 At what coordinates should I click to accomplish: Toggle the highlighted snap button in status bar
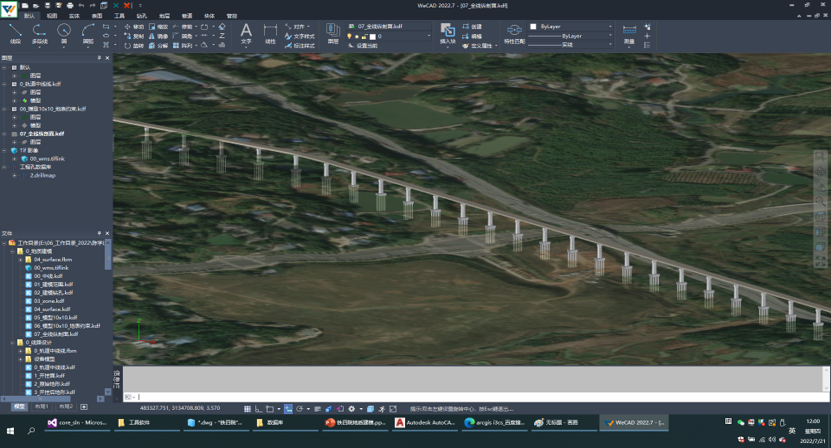288,409
